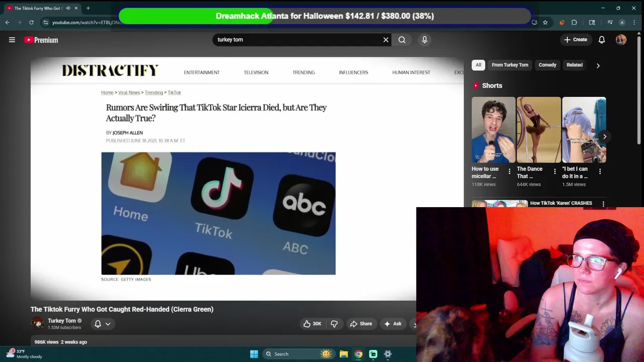Open Chrome profile avatar in toolbar
The height and width of the screenshot is (362, 644).
coord(622,22)
